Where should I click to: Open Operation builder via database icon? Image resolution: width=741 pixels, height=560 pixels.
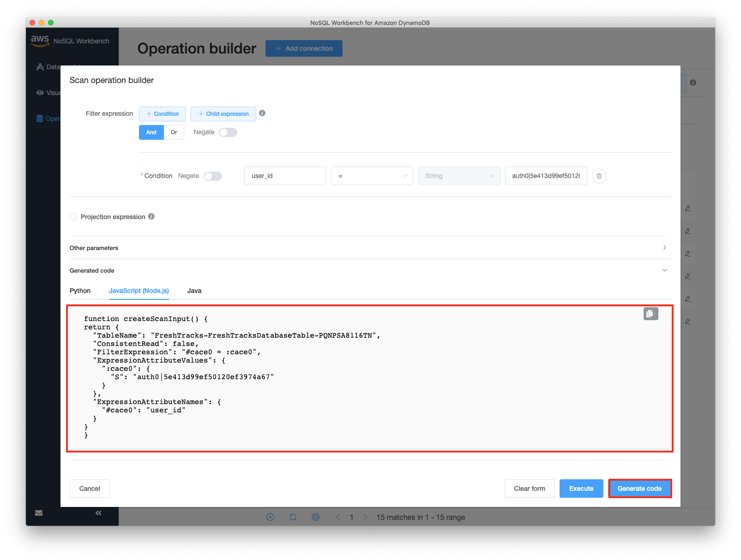(40, 118)
